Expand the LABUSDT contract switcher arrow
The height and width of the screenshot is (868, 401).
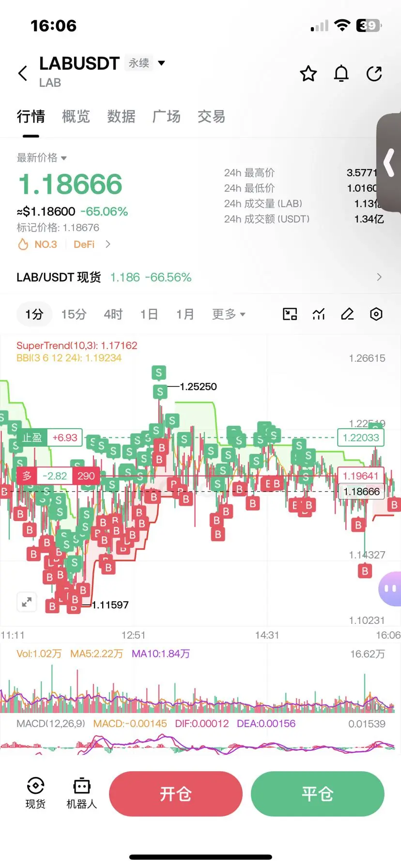coord(162,63)
